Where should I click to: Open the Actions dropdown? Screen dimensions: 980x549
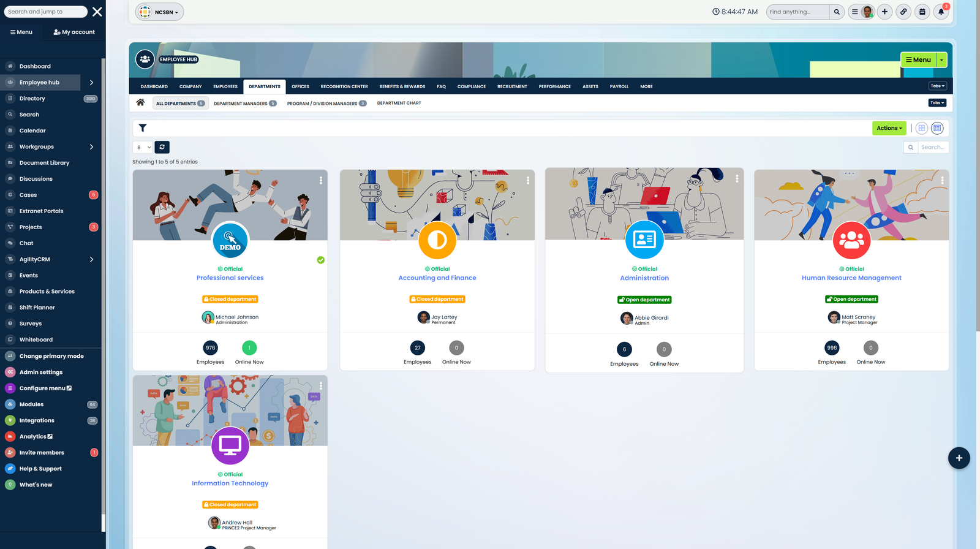[x=889, y=128]
